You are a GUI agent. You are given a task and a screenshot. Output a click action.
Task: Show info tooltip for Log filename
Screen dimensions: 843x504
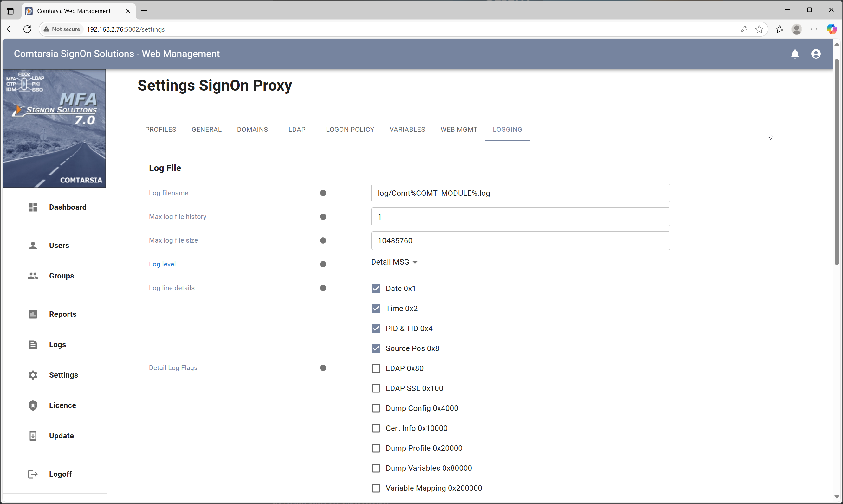tap(323, 193)
